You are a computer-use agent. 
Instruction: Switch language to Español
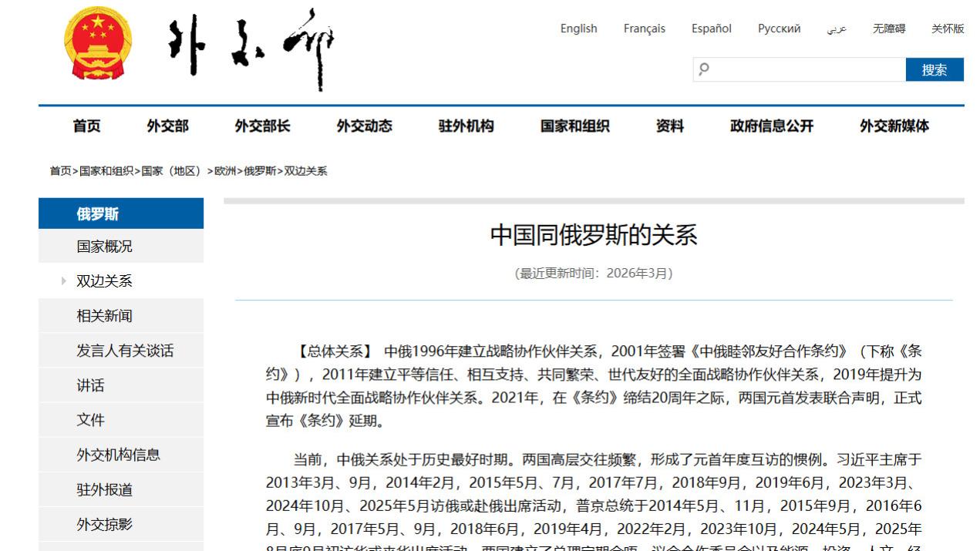[x=712, y=29]
